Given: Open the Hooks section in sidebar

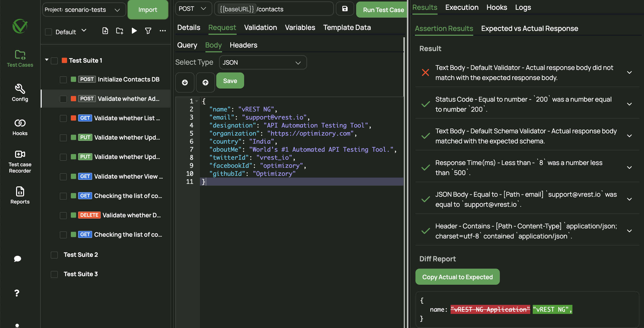Looking at the screenshot, I should click(20, 127).
